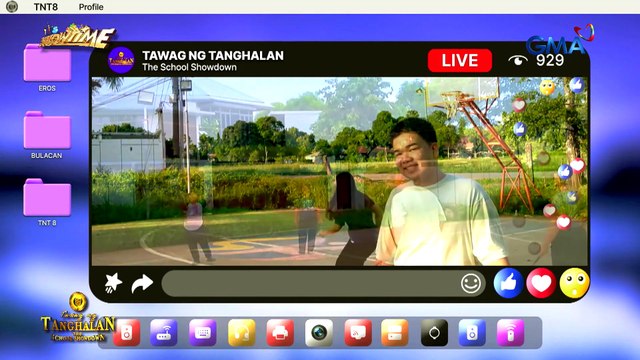
Task: Open the emoji picker in comment box
Action: tap(471, 283)
